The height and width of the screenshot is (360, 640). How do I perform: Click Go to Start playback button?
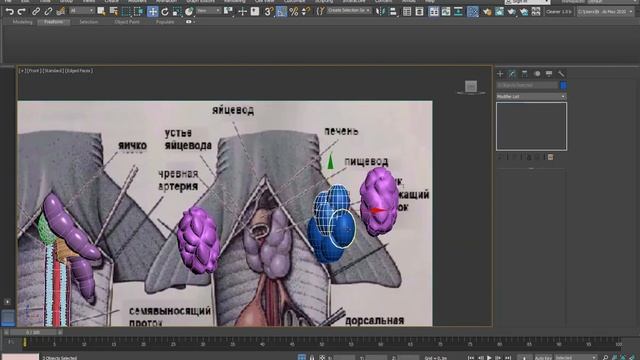471,358
